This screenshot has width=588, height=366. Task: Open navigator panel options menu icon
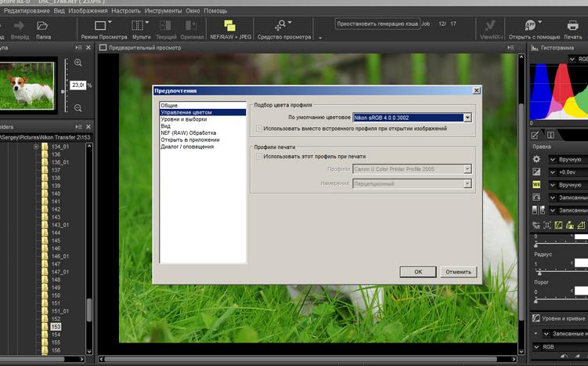coord(78,48)
